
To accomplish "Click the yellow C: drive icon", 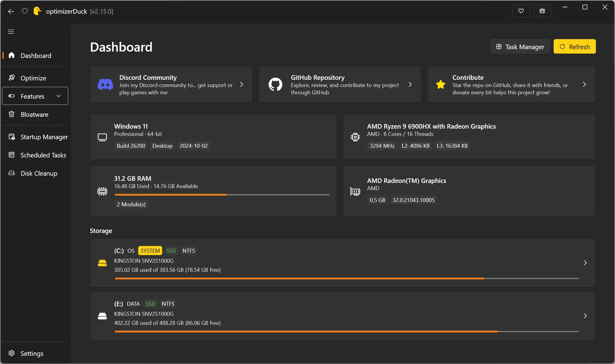I will click(x=102, y=263).
